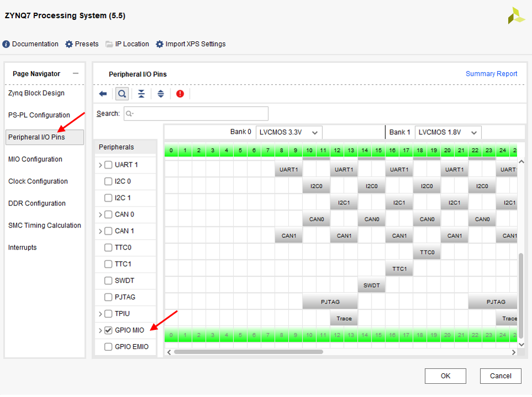Open IP Location folder item
The image size is (532, 397).
[127, 44]
